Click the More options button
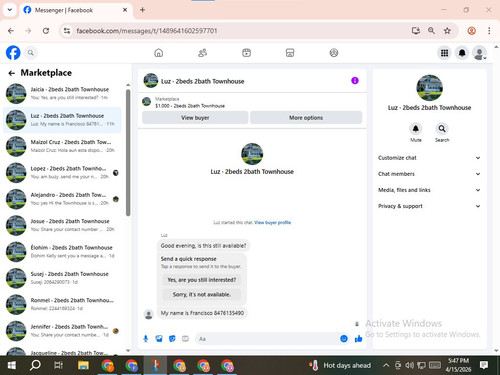Viewport: 500px width, 375px height. 306,118
